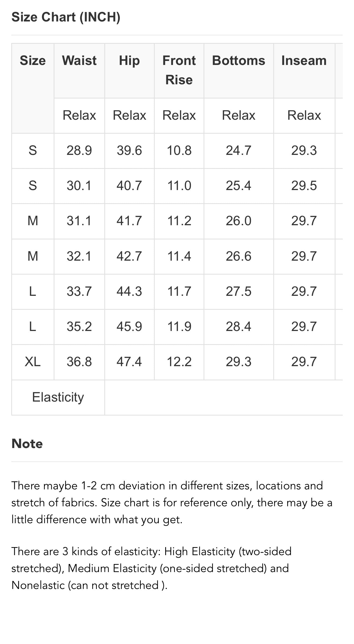Click waist value 33.7
The image size is (354, 644).
pyautogui.click(x=79, y=291)
